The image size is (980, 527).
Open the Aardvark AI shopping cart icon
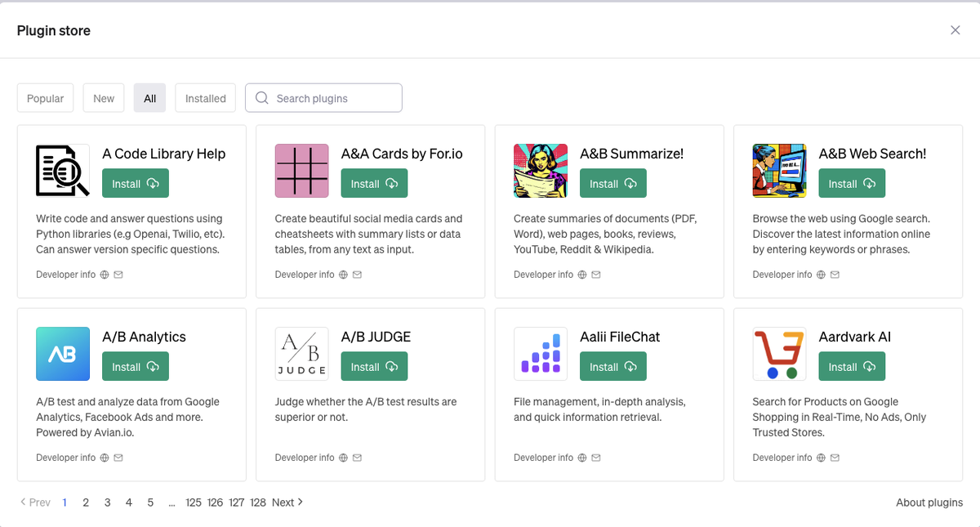[x=779, y=354]
